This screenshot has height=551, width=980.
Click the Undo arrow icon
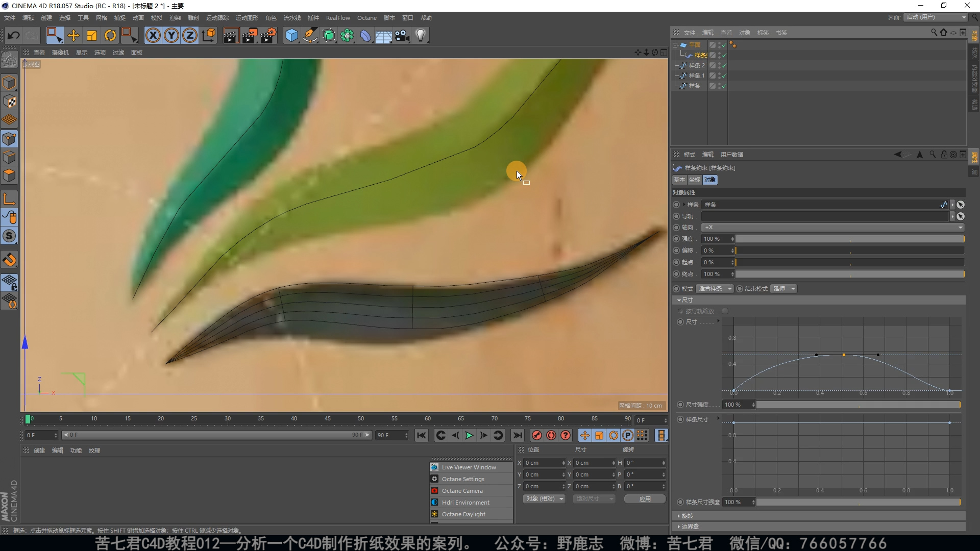(x=14, y=35)
